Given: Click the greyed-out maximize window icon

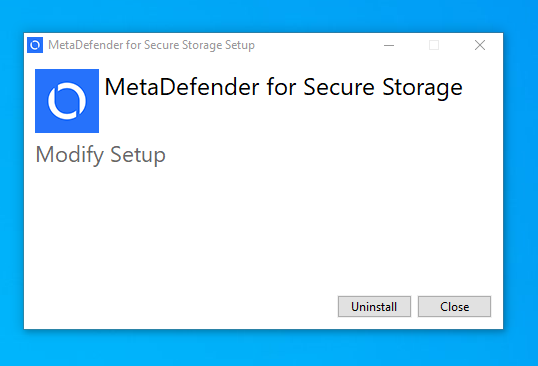Looking at the screenshot, I should (x=434, y=45).
